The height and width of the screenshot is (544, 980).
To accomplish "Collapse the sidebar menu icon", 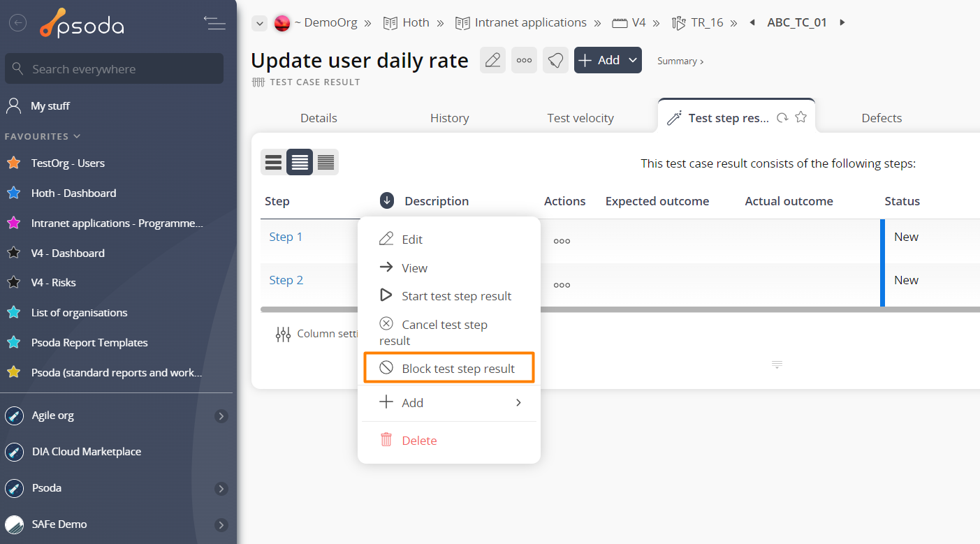I will pyautogui.click(x=214, y=23).
